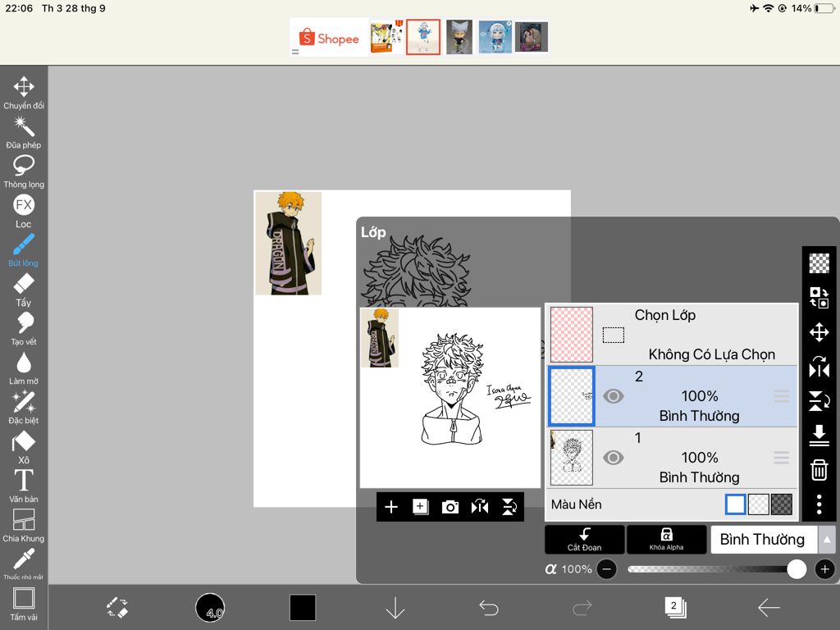Flip layer vertically under the preview
Viewport: 840px width, 630px height.
pyautogui.click(x=509, y=507)
